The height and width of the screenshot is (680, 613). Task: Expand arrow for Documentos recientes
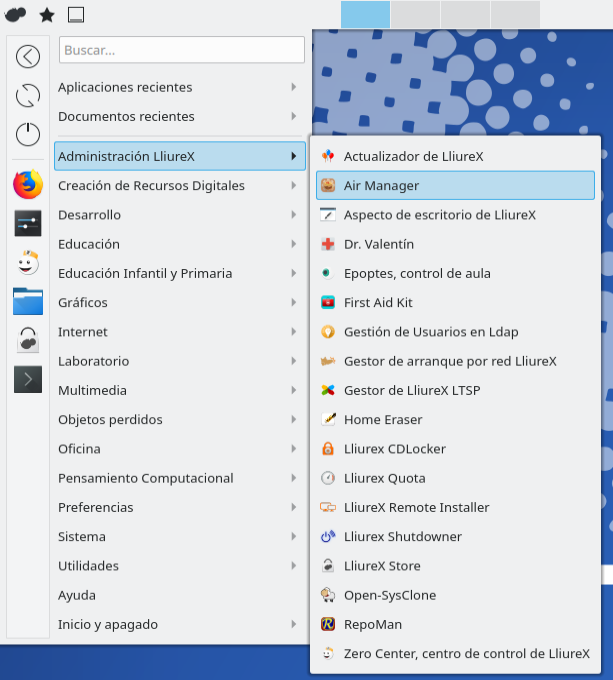tap(293, 116)
